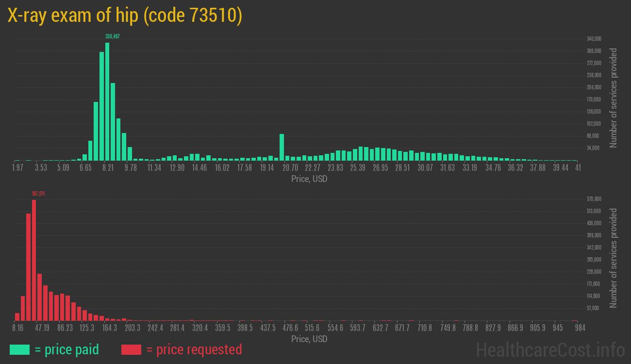Select the isolated green spike bar left of 20.70
Viewport: 631px width, 364px height.
pyautogui.click(x=282, y=147)
